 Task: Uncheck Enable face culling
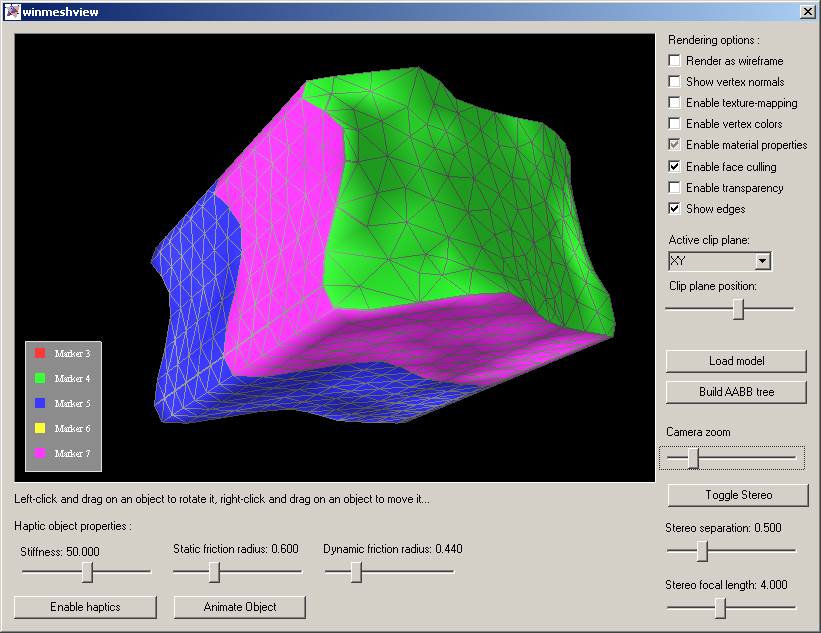tap(675, 167)
